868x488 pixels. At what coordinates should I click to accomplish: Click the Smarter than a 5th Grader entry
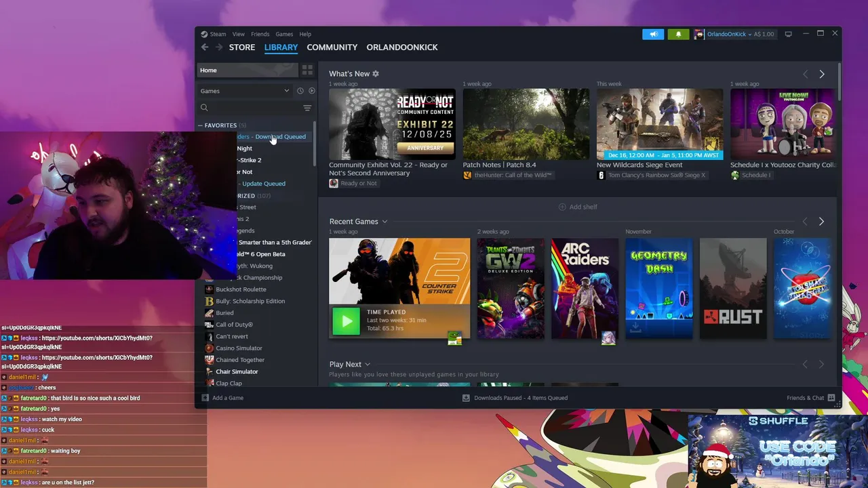(x=275, y=243)
